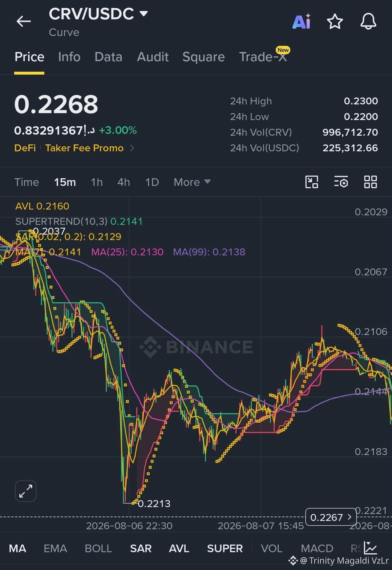
Task: Switch to the Price tab
Action: 29,57
